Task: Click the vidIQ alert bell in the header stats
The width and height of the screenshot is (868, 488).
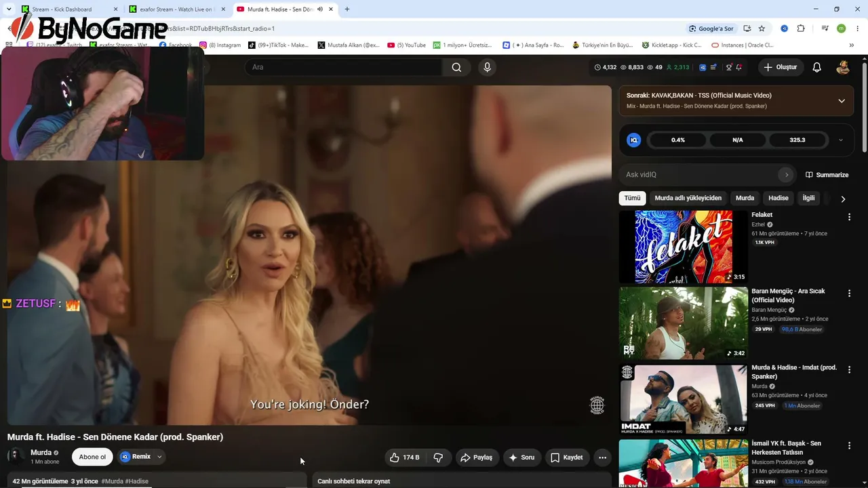Action: (x=738, y=67)
